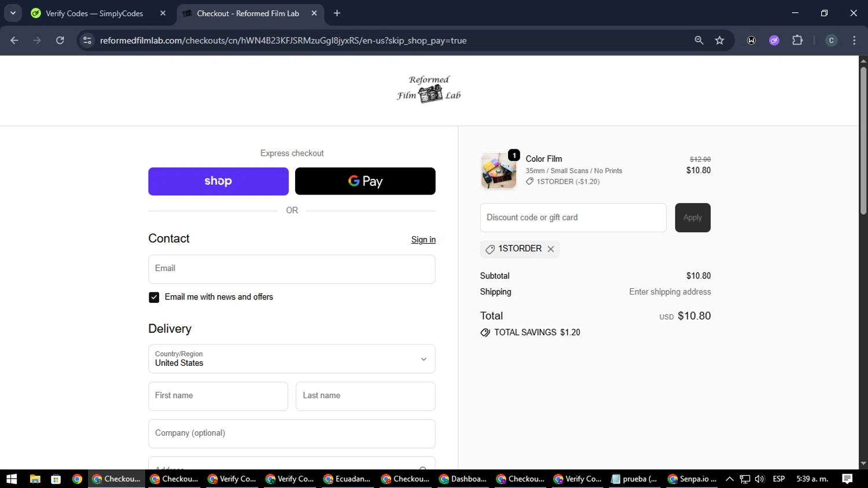This screenshot has width=868, height=488.
Task: Reload the checkout page
Action: click(x=60, y=41)
